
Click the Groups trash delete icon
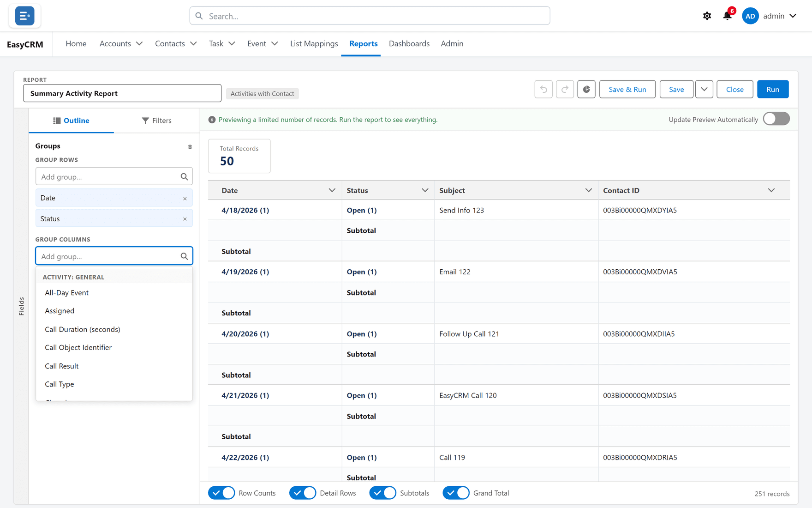(x=190, y=147)
